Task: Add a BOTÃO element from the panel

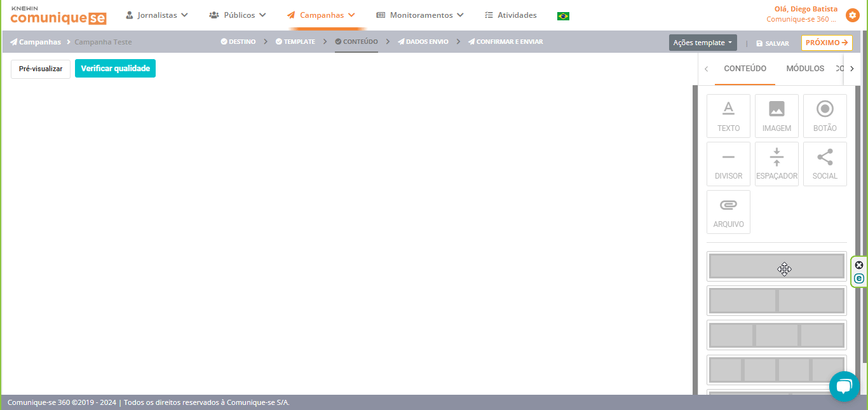Action: tap(825, 116)
